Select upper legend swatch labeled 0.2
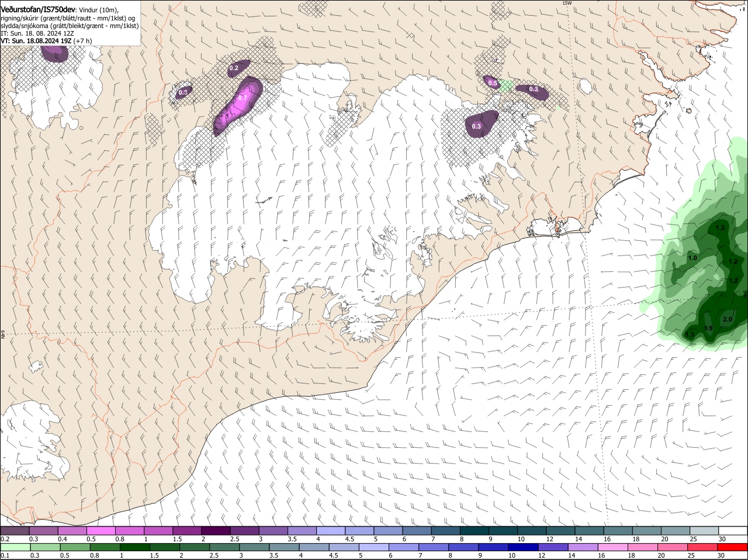This screenshot has width=748, height=560. (15, 530)
